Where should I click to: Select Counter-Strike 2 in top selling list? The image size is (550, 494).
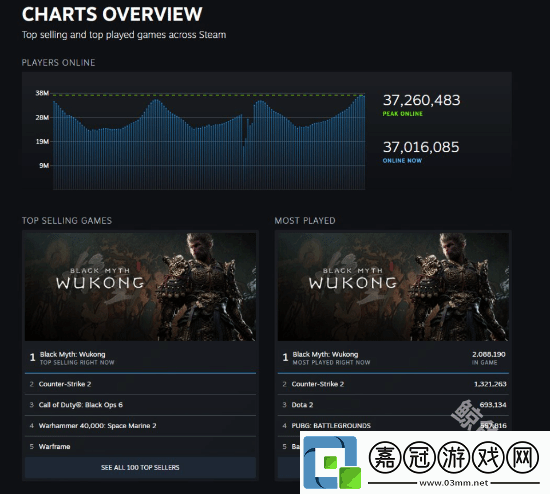click(x=140, y=384)
